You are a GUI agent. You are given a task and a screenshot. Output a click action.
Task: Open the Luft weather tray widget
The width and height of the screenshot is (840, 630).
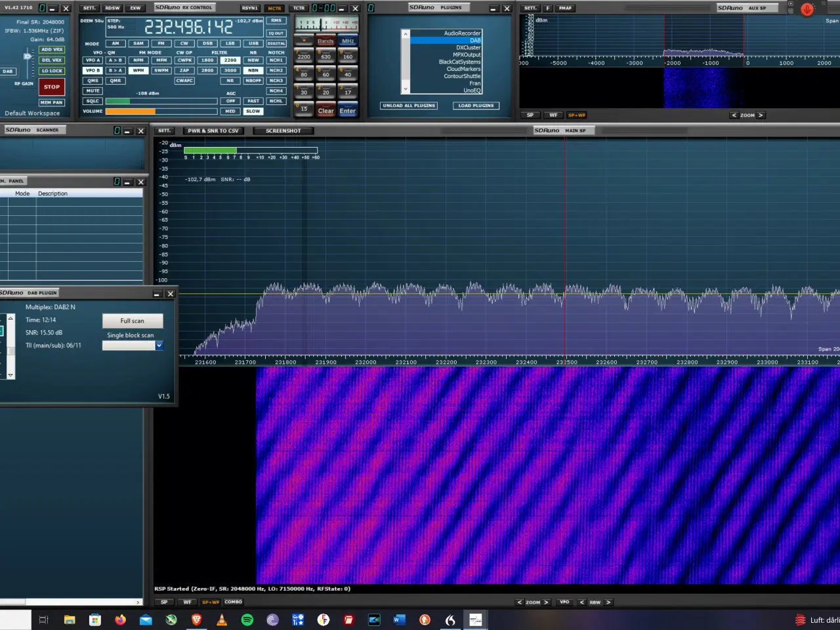[x=818, y=619]
